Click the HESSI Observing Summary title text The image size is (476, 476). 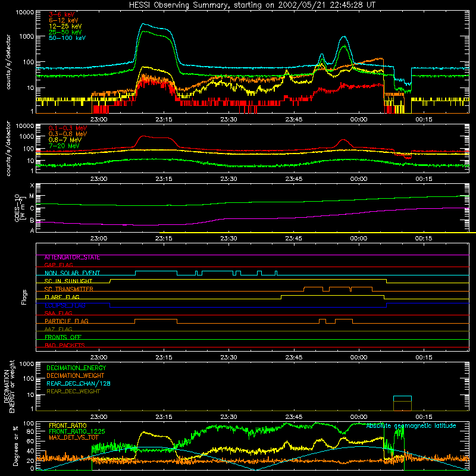tap(252, 5)
